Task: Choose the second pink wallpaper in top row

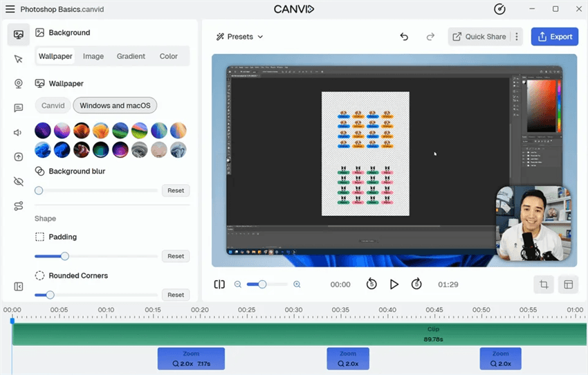Action: pos(62,131)
